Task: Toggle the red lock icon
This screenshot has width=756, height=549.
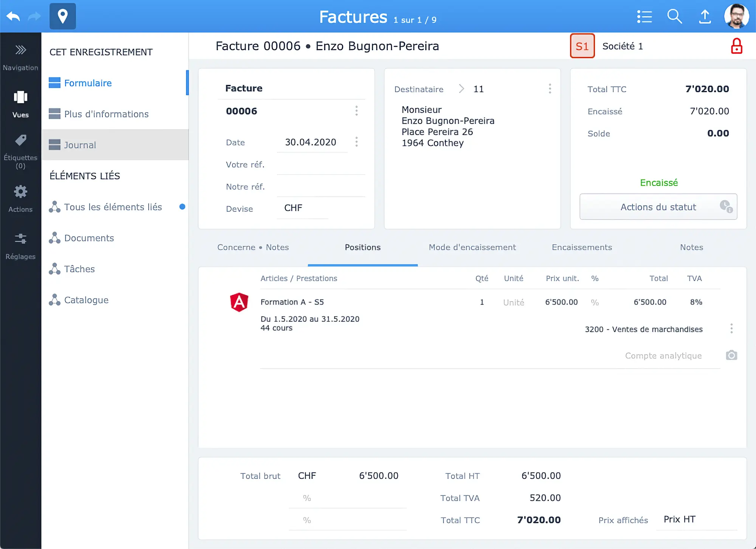Action: click(x=736, y=46)
